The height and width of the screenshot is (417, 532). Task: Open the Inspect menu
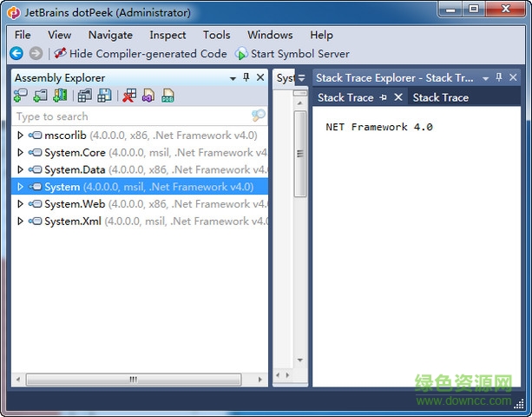pos(167,35)
